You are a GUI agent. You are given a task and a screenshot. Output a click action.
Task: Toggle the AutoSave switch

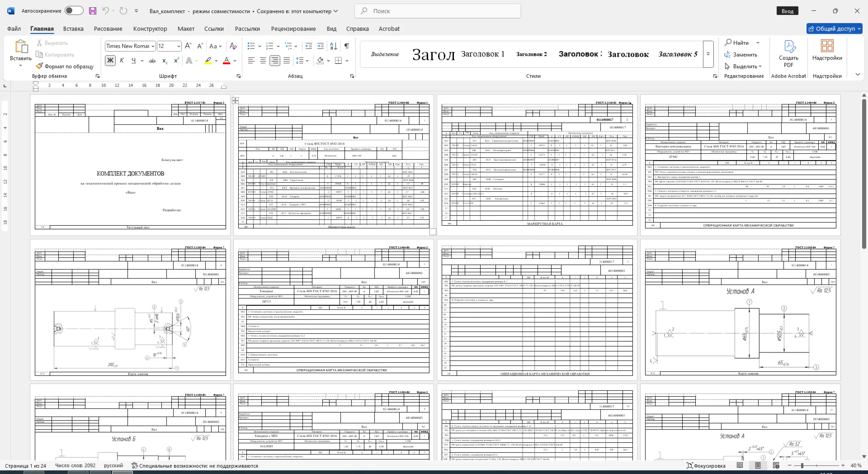pyautogui.click(x=74, y=11)
